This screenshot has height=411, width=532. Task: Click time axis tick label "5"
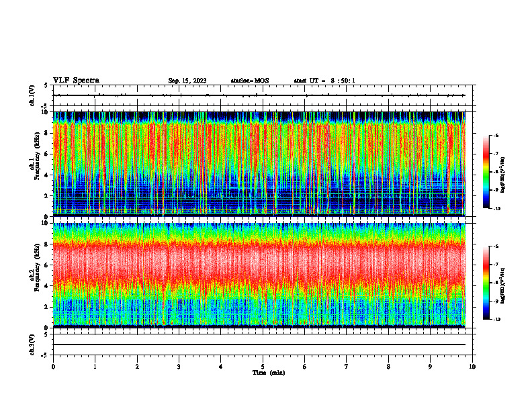[263, 367]
